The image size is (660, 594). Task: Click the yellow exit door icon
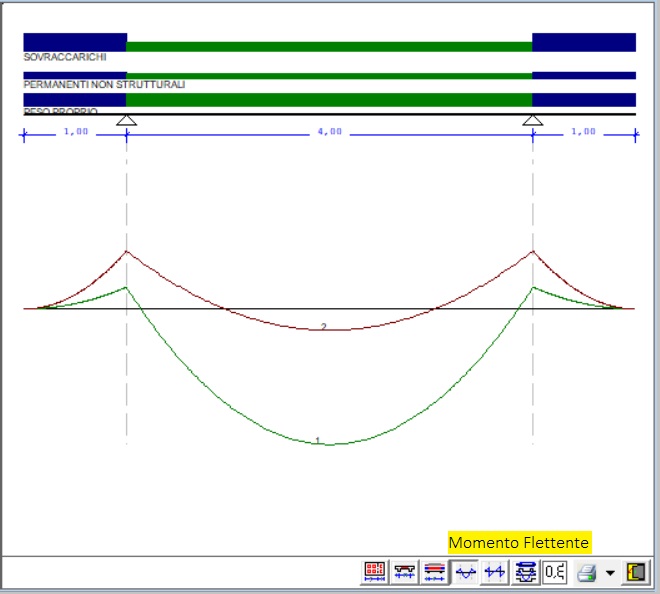(636, 572)
